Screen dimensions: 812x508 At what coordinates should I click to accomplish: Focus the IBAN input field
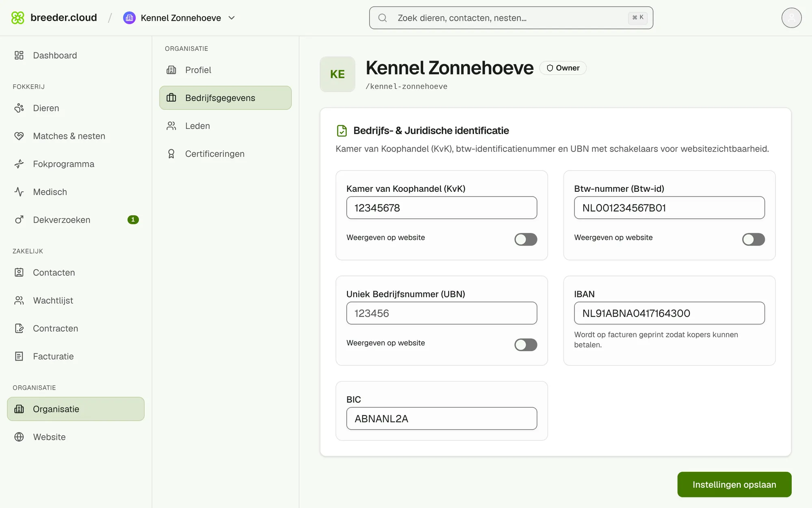tap(669, 313)
